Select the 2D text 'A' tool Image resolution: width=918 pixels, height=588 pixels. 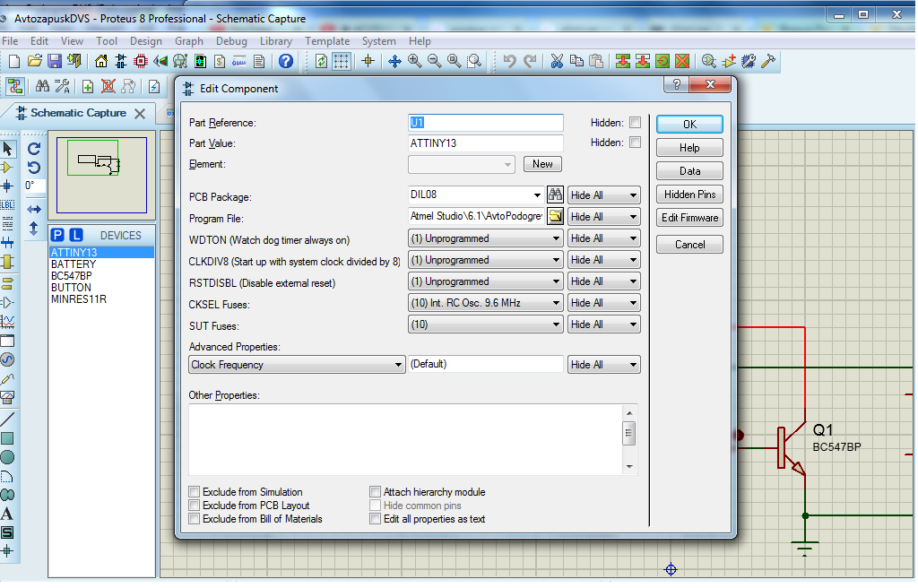pyautogui.click(x=7, y=514)
